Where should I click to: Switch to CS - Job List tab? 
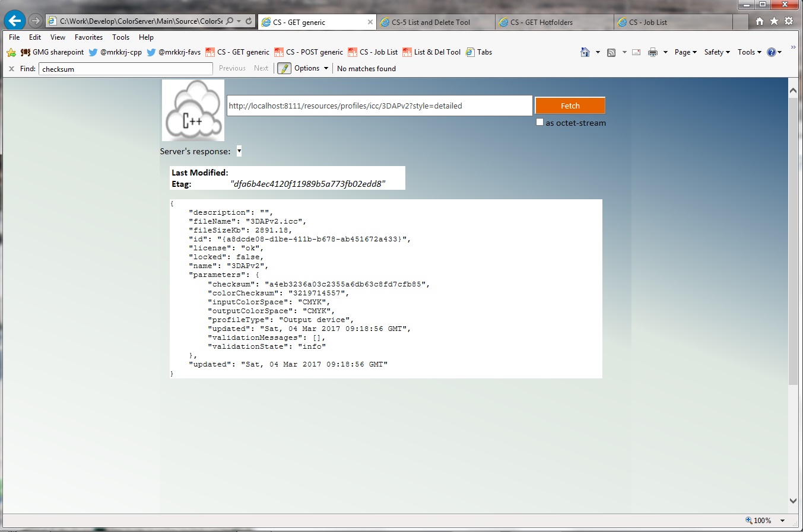click(673, 22)
